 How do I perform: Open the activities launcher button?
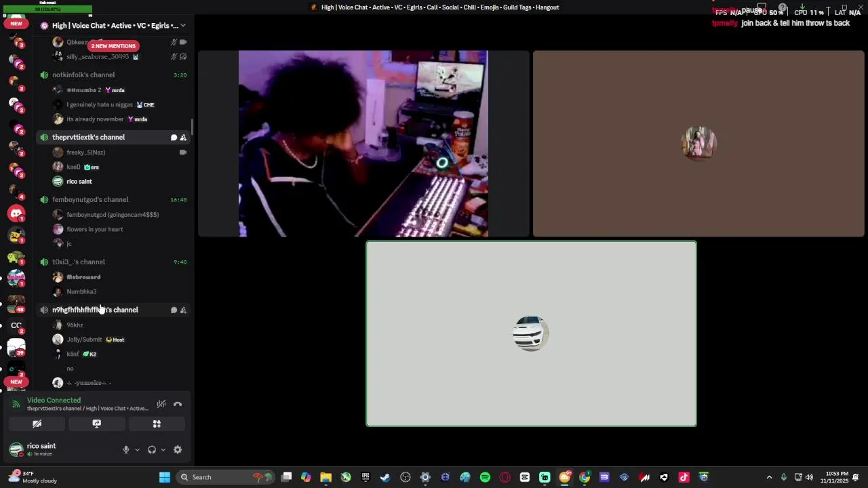[157, 424]
